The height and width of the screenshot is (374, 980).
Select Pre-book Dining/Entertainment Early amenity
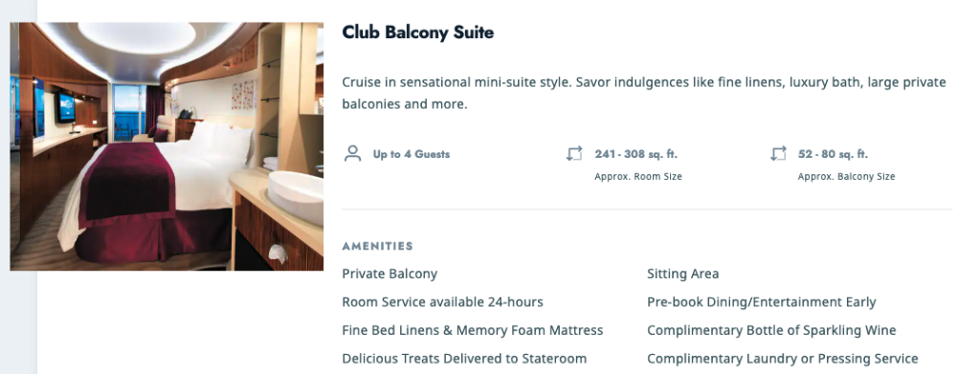point(761,302)
